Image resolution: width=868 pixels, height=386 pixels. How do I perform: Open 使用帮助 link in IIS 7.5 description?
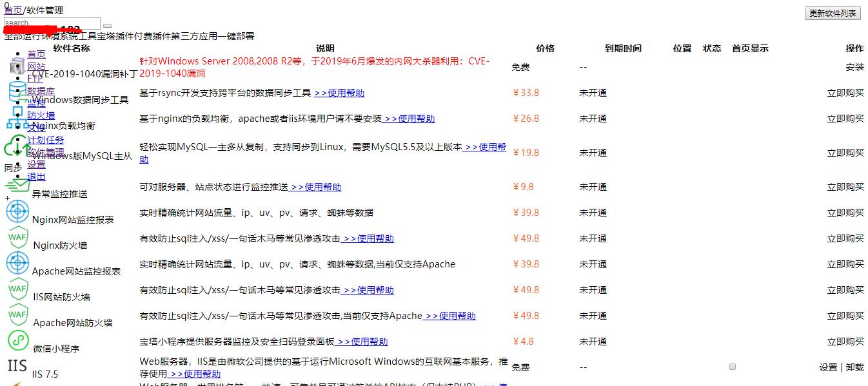pyautogui.click(x=194, y=374)
